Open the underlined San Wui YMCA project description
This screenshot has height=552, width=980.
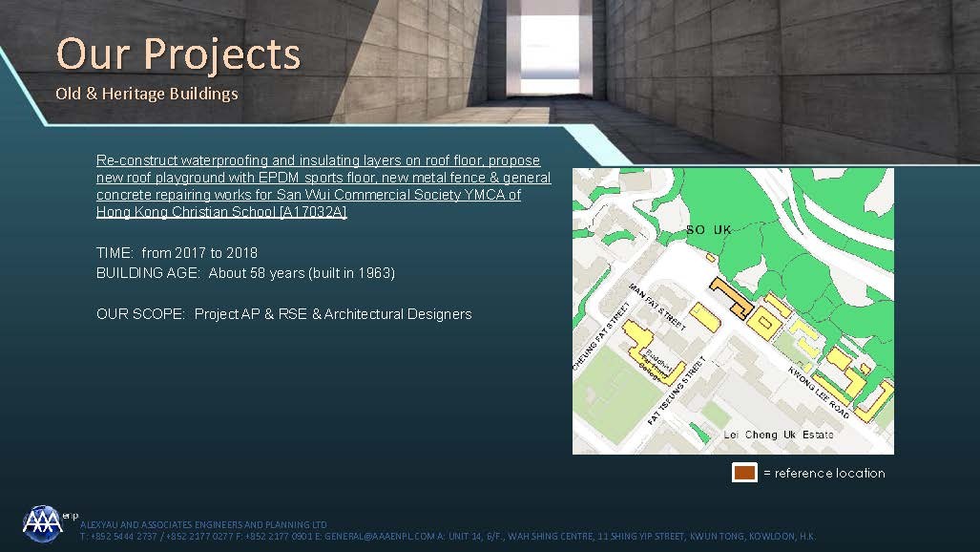(x=323, y=186)
